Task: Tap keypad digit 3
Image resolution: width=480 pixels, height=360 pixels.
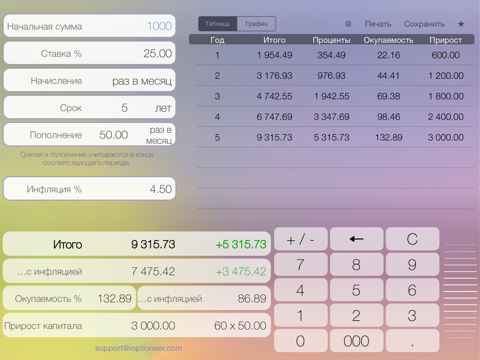Action: [x=412, y=315]
